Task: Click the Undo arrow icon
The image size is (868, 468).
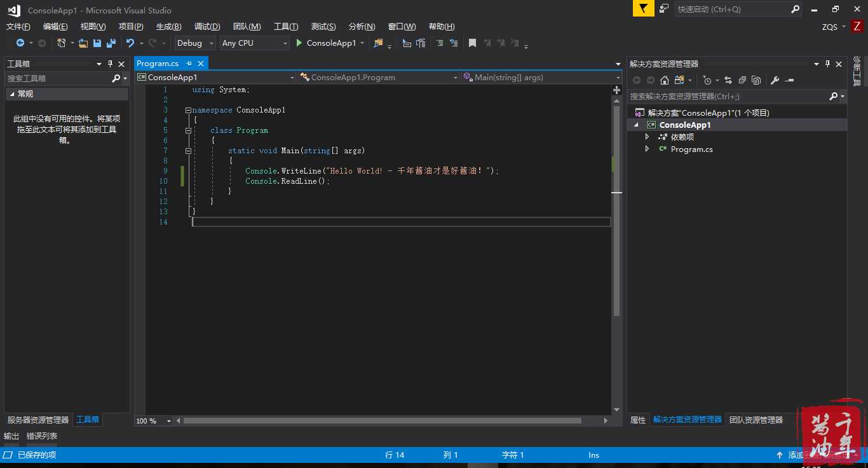Action: point(130,43)
